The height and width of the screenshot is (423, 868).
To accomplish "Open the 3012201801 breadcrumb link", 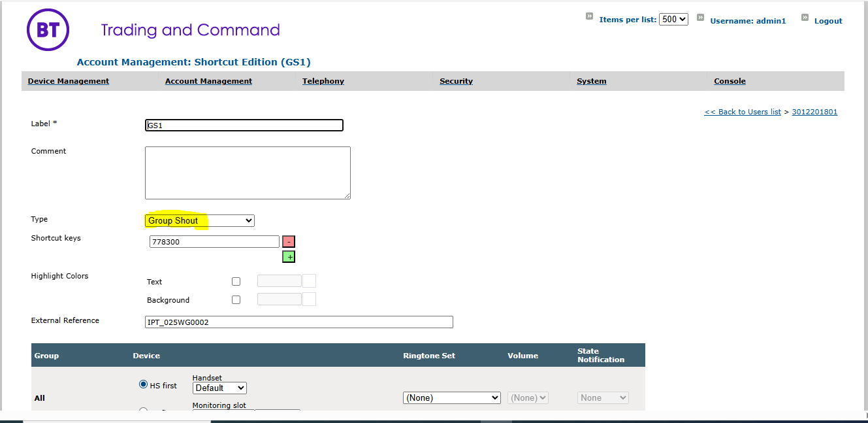I will (814, 112).
